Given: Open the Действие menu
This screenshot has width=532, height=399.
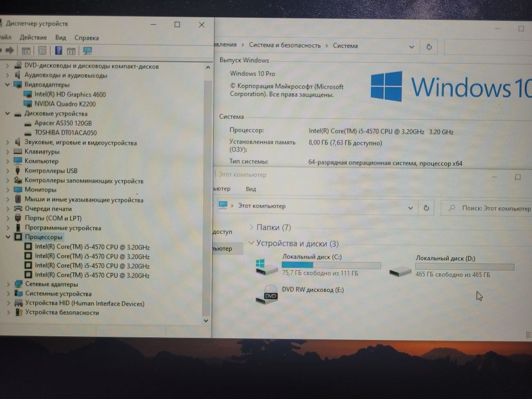Looking at the screenshot, I should [33, 37].
